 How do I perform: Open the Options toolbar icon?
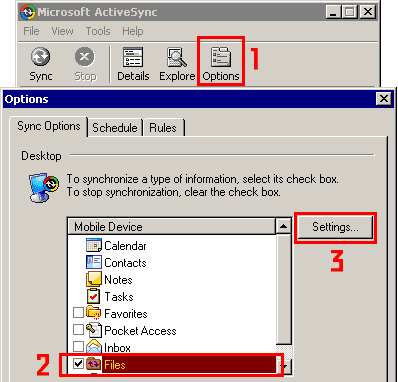coord(221,57)
